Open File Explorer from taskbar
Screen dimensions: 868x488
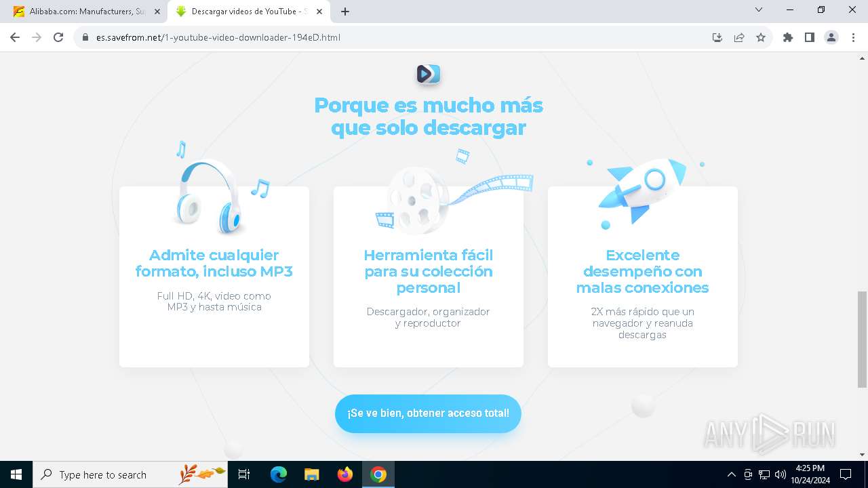(312, 474)
